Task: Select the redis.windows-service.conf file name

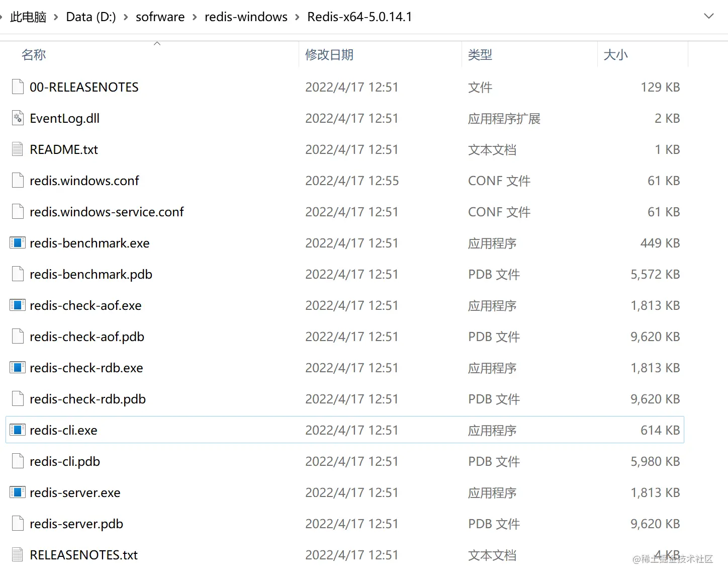Action: 107,212
